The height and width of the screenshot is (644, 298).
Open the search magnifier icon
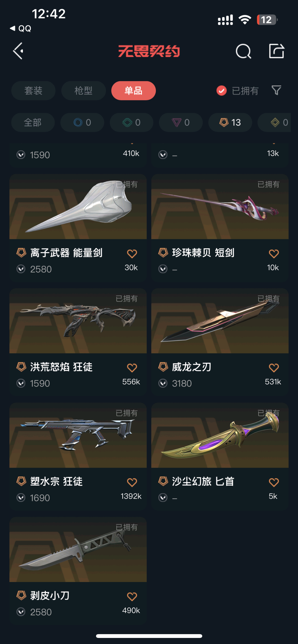pyautogui.click(x=243, y=51)
